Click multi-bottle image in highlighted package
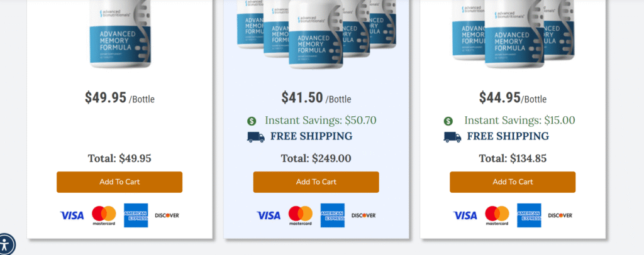This screenshot has height=255, width=644. (316, 34)
